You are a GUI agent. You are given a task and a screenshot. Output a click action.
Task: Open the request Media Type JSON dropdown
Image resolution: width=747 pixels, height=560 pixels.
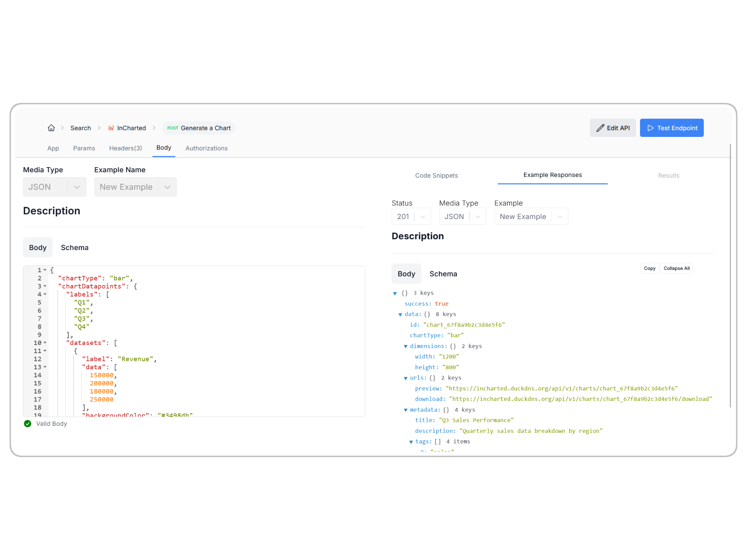(x=54, y=187)
